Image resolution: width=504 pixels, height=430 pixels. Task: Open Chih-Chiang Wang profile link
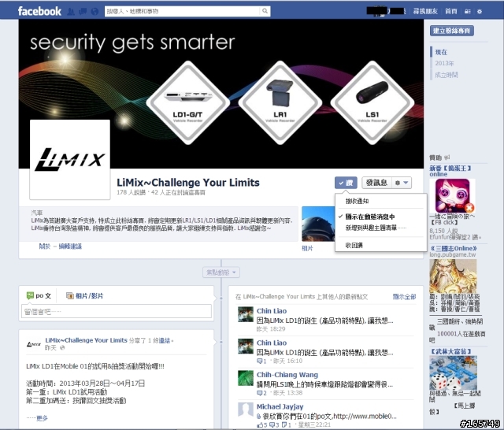click(287, 375)
